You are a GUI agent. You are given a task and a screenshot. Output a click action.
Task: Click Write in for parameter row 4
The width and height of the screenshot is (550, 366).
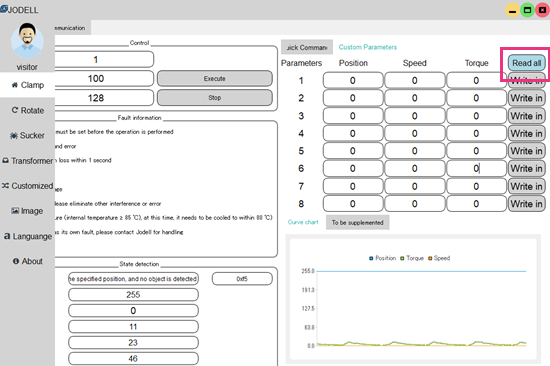pos(526,133)
